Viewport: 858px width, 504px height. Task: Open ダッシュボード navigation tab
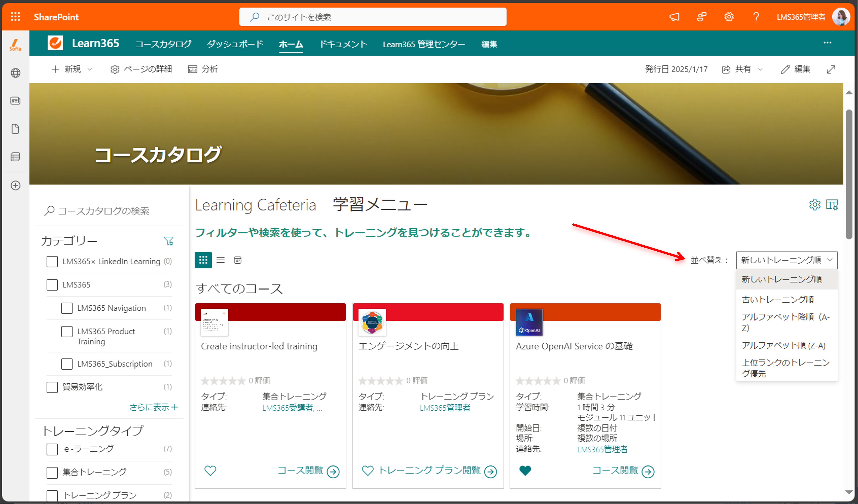coord(235,44)
